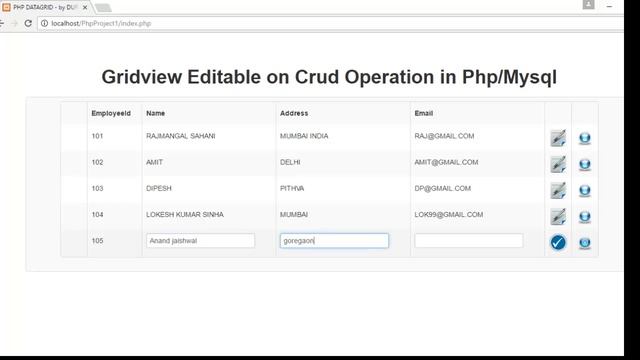
Task: Edit the AMIT row
Action: [x=558, y=164]
